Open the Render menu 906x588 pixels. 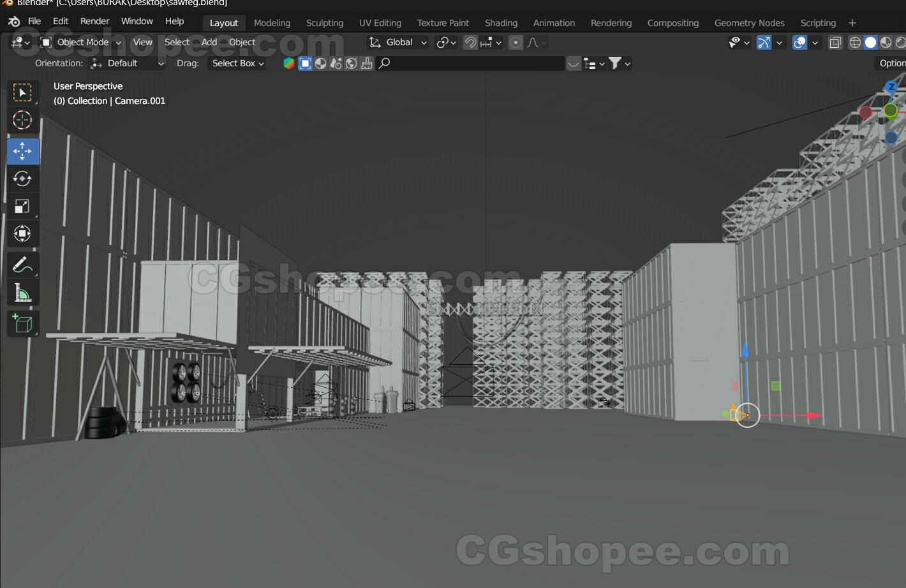tap(94, 21)
